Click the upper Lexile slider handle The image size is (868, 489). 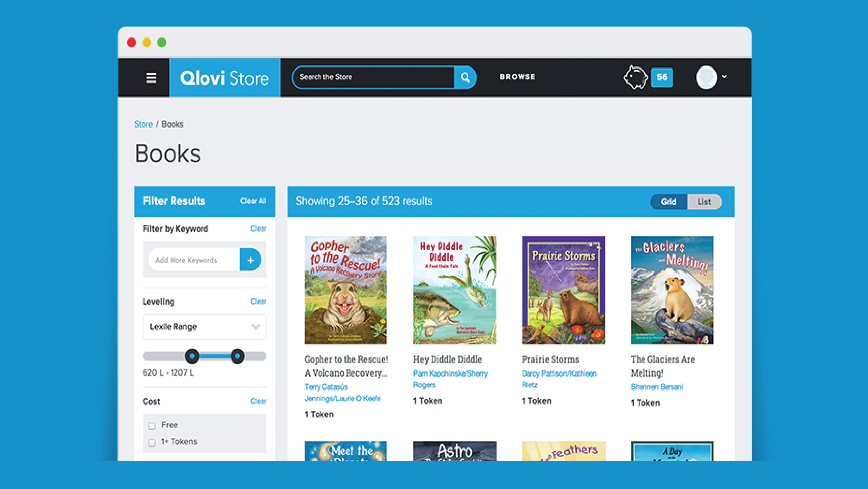click(x=238, y=356)
